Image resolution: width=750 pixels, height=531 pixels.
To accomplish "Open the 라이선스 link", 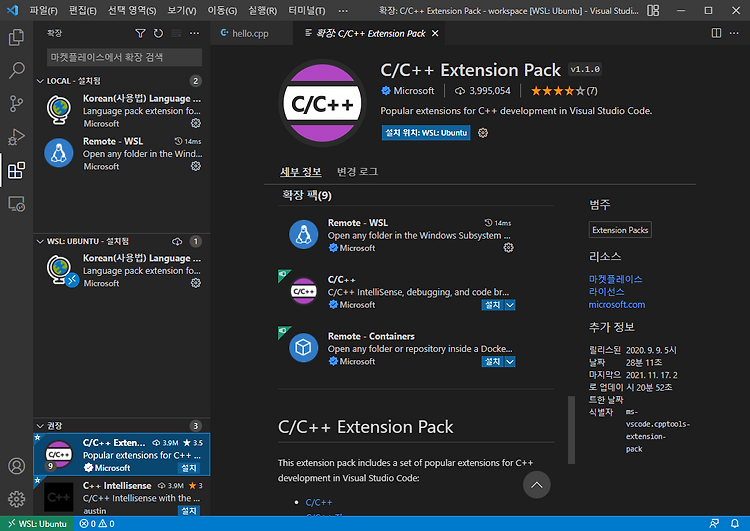I will (x=606, y=292).
